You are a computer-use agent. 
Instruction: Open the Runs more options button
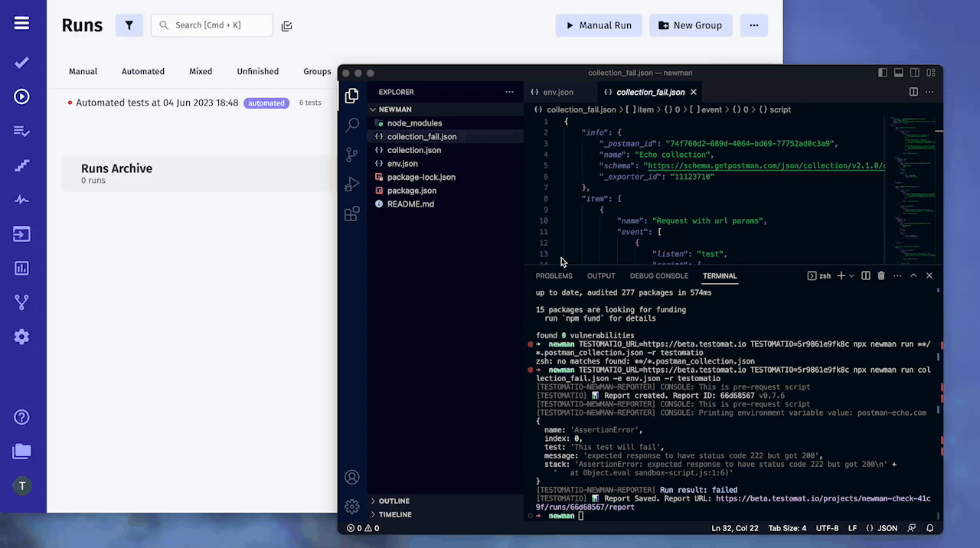point(754,25)
